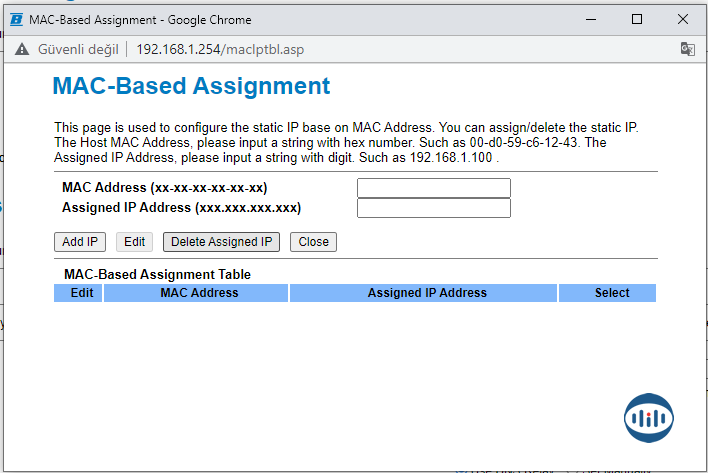Open the translate page icon

(x=687, y=49)
